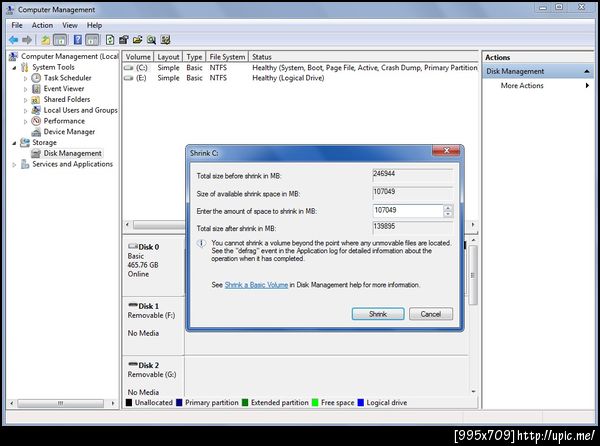
Task: Click the Disk 2 removable drive icon
Action: (133, 364)
